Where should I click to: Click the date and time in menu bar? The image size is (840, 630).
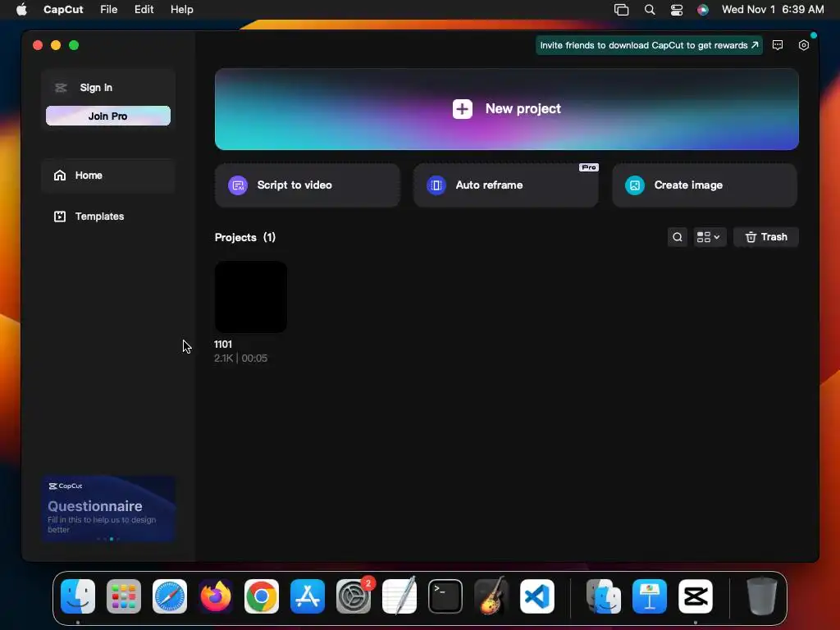point(773,9)
